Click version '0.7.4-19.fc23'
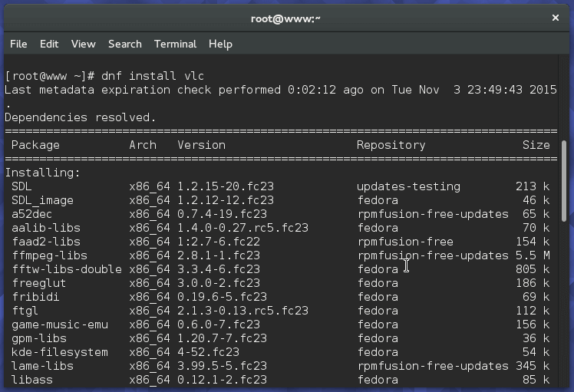 pyautogui.click(x=223, y=214)
